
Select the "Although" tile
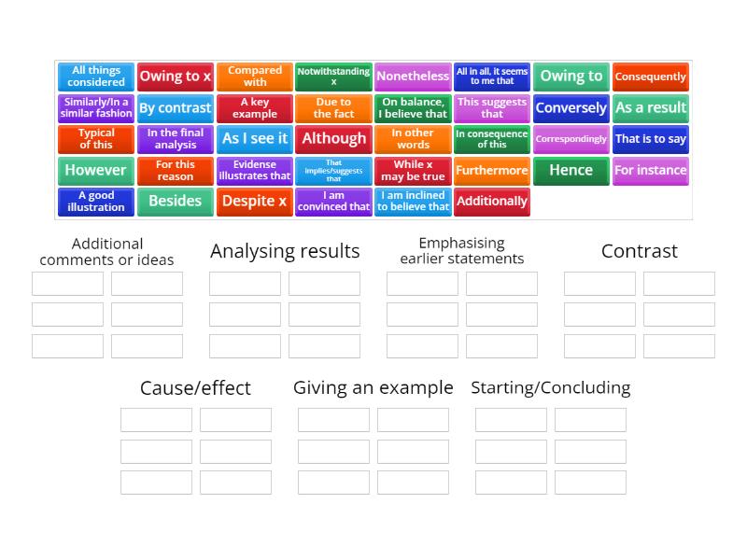333,139
